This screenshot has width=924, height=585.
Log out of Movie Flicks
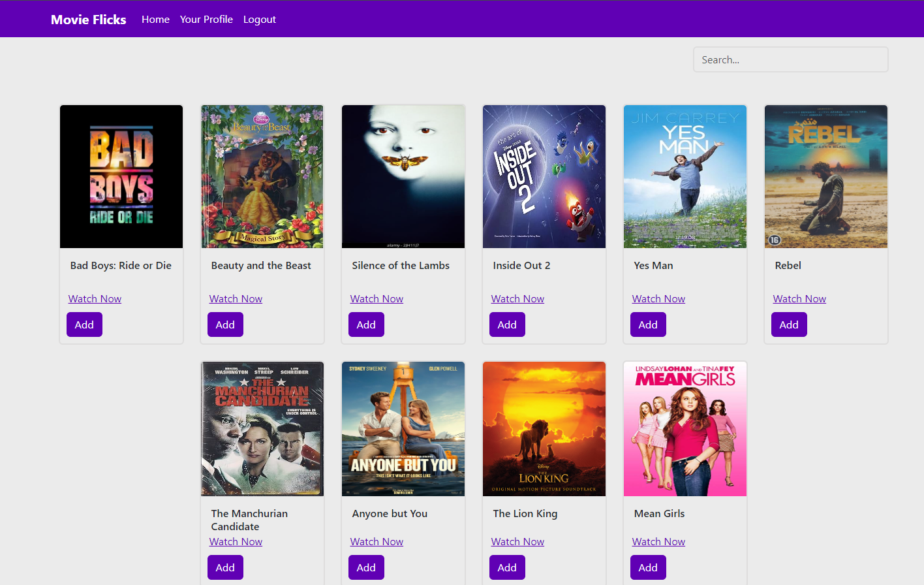259,19
